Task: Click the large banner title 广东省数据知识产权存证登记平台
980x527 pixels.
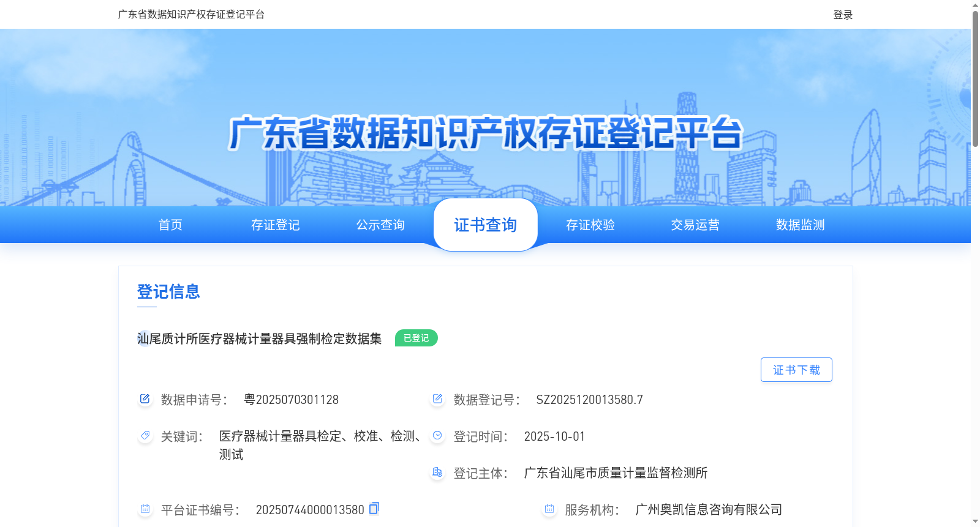Action: point(485,133)
